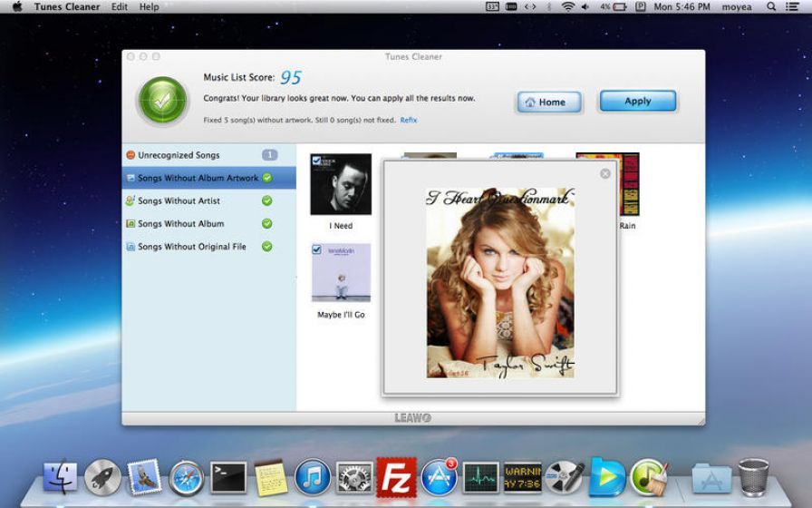This screenshot has width=812, height=508.
Task: Open Songs Without Artist category
Action: [209, 200]
